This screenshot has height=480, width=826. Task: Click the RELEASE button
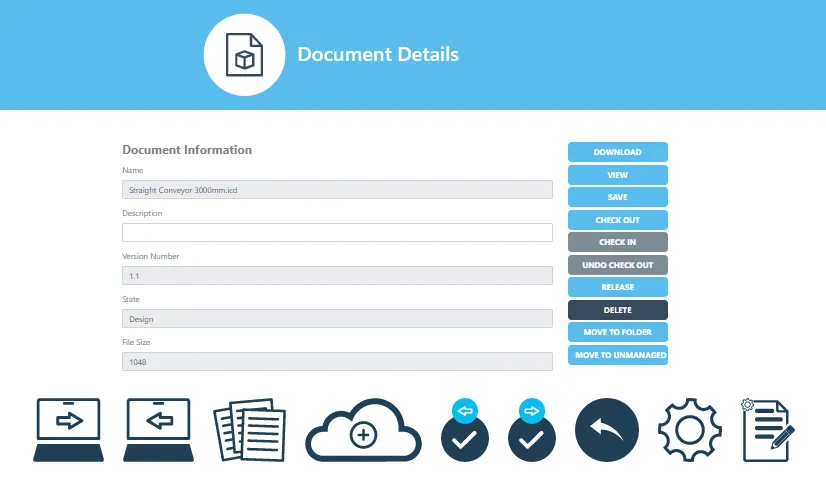click(617, 287)
